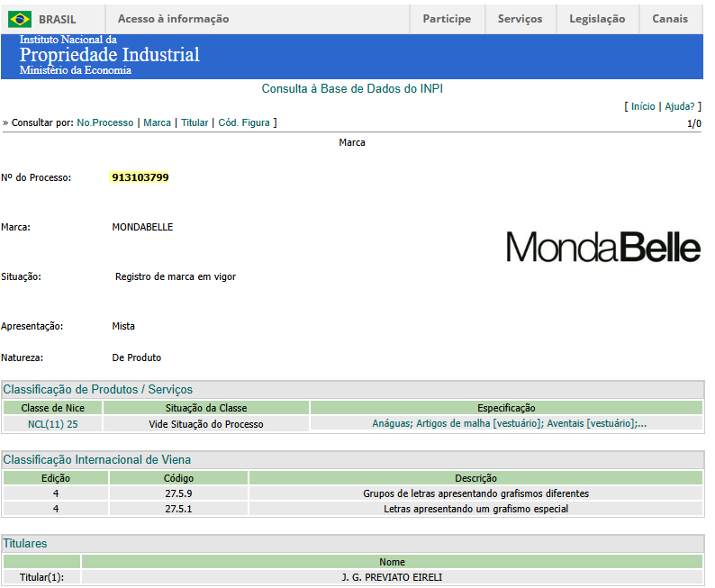Select the Titular search link

195,122
